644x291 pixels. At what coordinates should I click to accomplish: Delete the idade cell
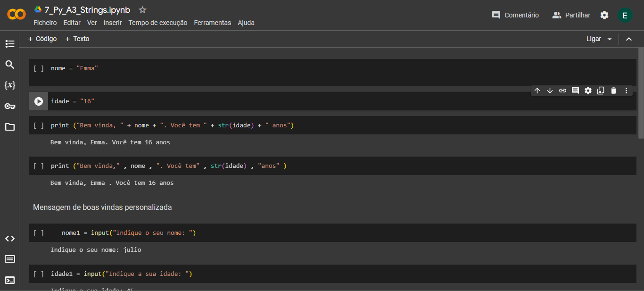click(613, 90)
